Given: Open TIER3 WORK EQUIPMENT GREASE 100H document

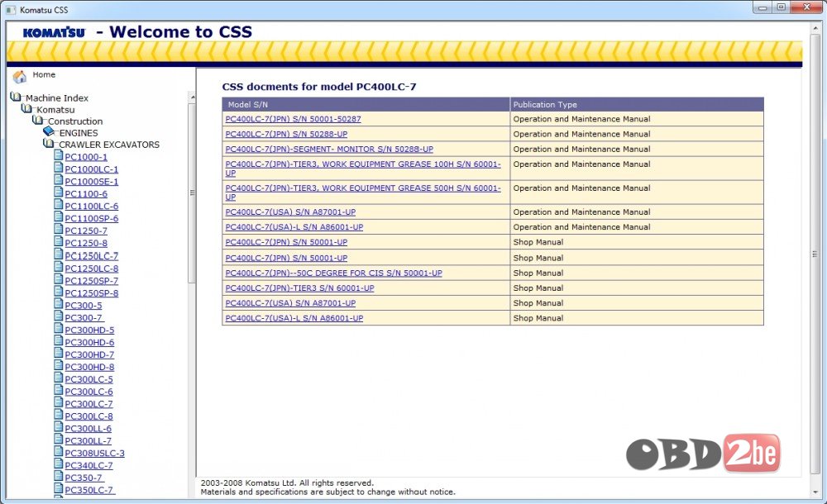Looking at the screenshot, I should pyautogui.click(x=363, y=169).
